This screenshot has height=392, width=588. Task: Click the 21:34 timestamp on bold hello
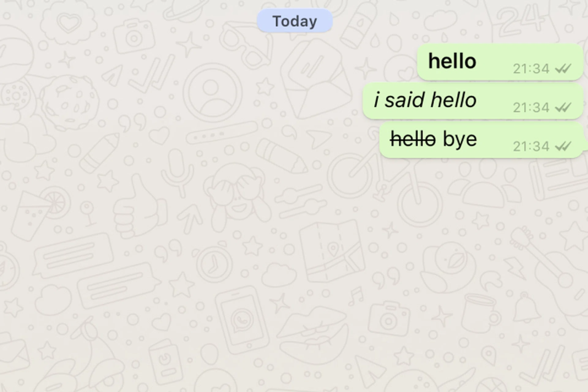(531, 69)
